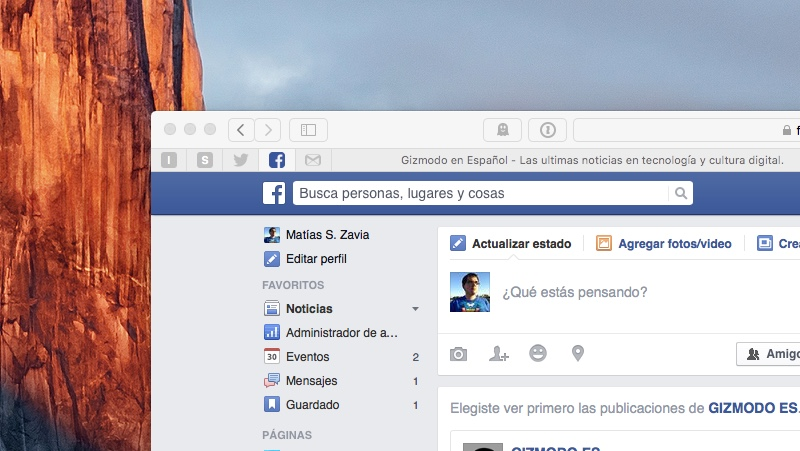This screenshot has height=451, width=800.
Task: Switch to the pinned Twitter tab
Action: [x=241, y=160]
